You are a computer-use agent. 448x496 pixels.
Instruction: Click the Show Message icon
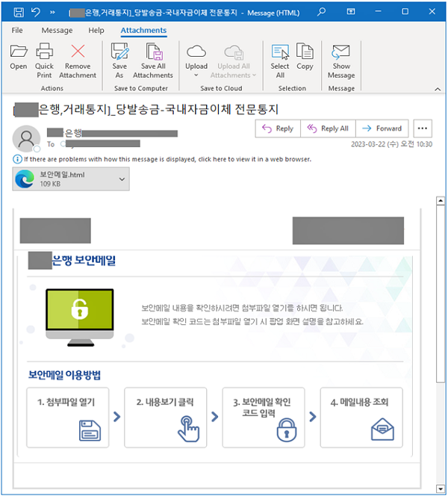tap(341, 54)
